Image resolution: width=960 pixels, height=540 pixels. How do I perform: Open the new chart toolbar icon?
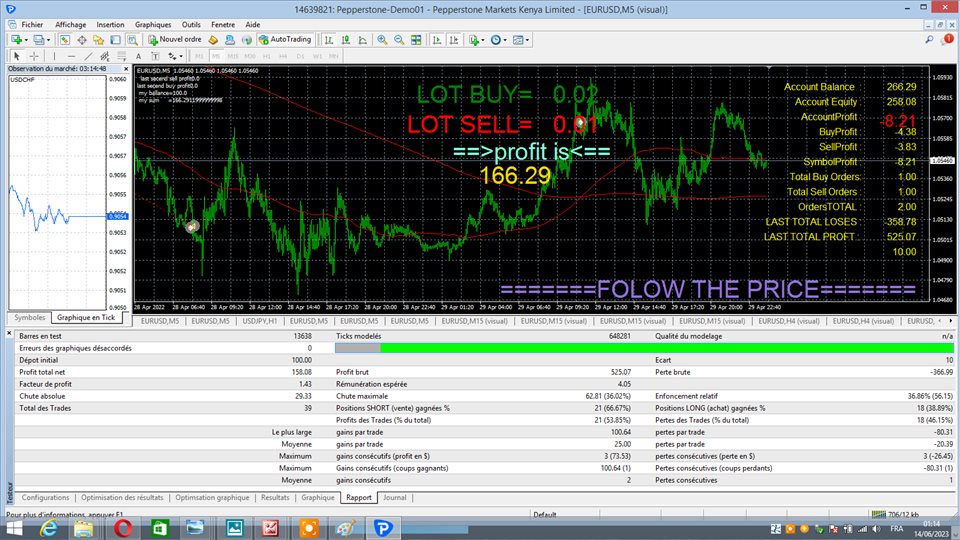16,40
